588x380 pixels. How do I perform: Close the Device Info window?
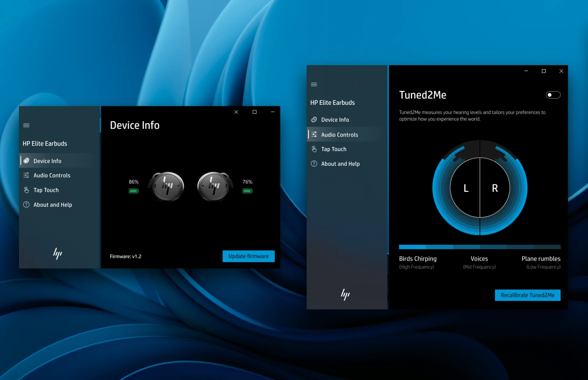pos(236,112)
